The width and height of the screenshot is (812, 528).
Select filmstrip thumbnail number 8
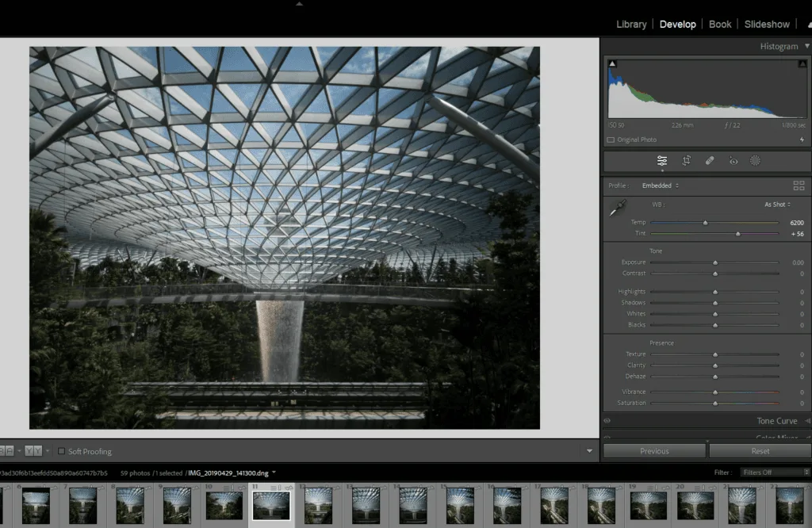(130, 506)
